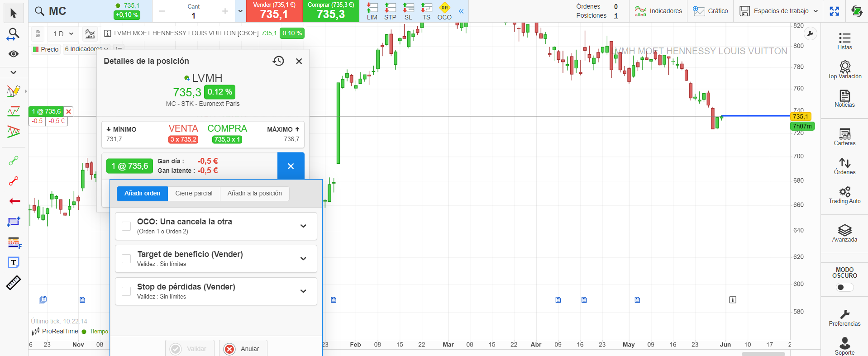Open Trading Auto panel

[844, 195]
